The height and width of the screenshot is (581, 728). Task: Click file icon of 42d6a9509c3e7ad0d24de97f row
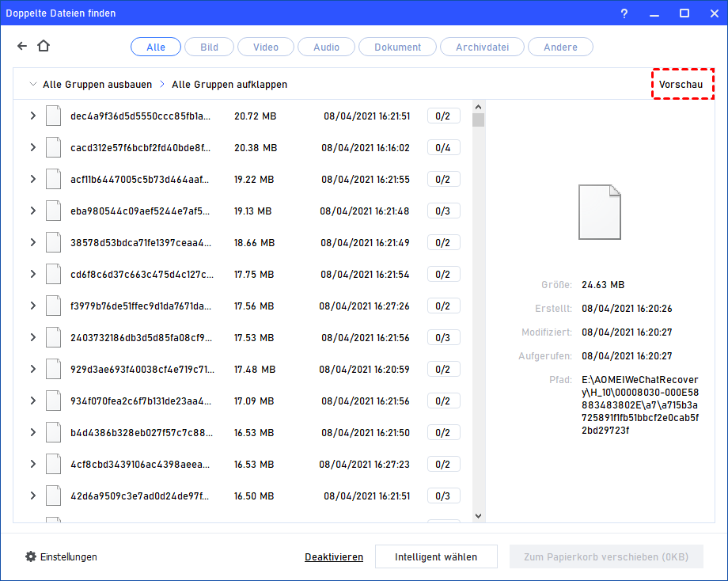(x=53, y=495)
